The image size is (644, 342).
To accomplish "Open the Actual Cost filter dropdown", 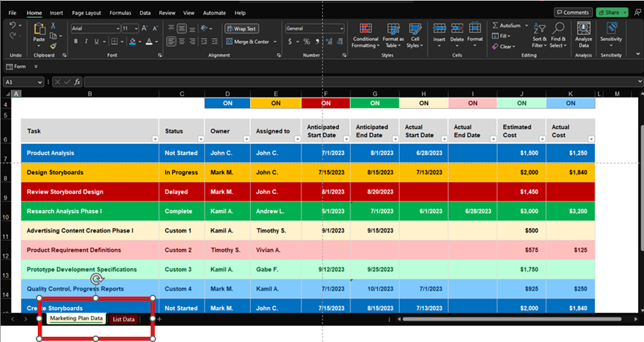I will coord(591,139).
